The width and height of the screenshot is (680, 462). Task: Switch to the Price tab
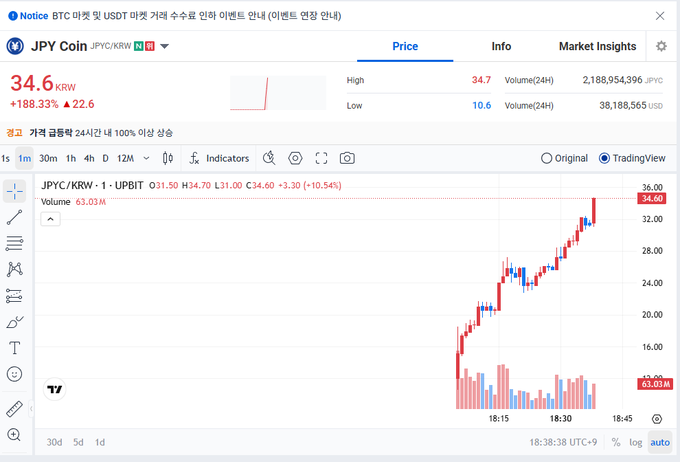point(405,46)
